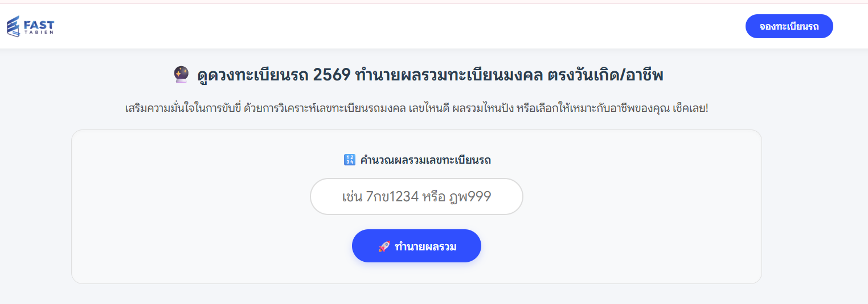Click empty area of the white header bar
This screenshot has width=868, height=304.
pos(399,26)
